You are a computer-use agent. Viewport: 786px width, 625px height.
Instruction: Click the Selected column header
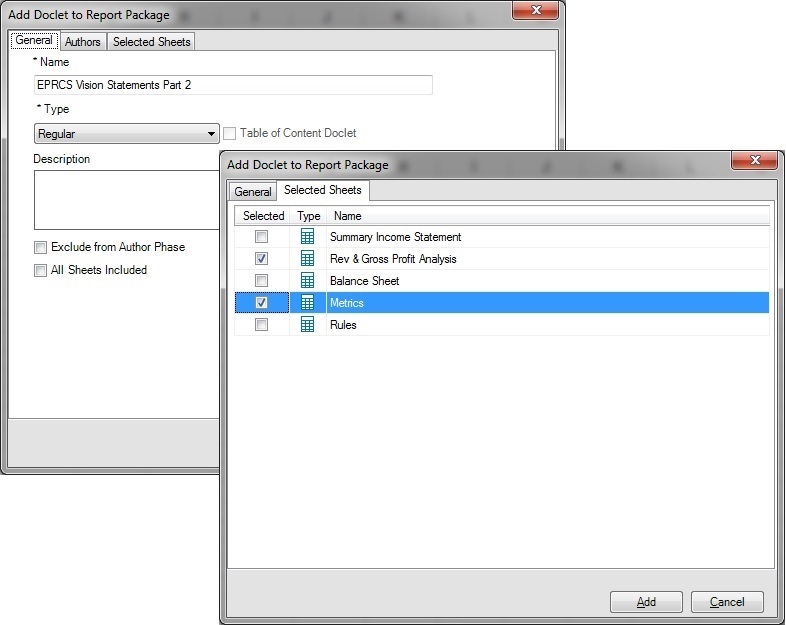263,216
